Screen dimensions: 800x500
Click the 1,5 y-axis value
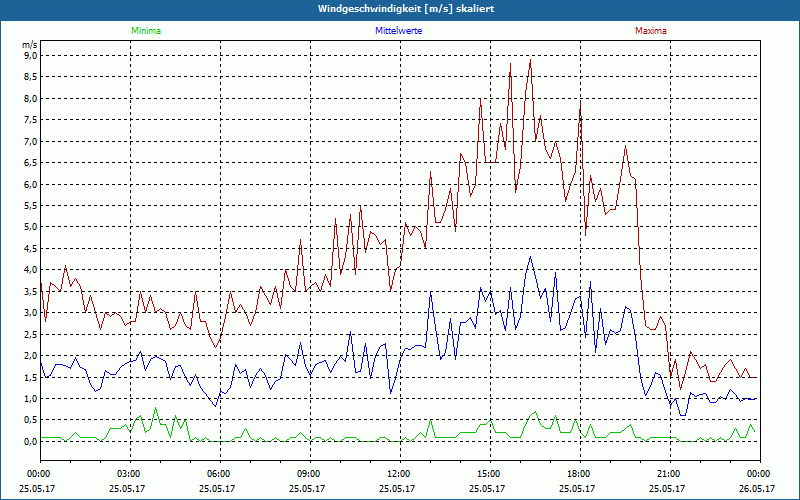(x=31, y=377)
